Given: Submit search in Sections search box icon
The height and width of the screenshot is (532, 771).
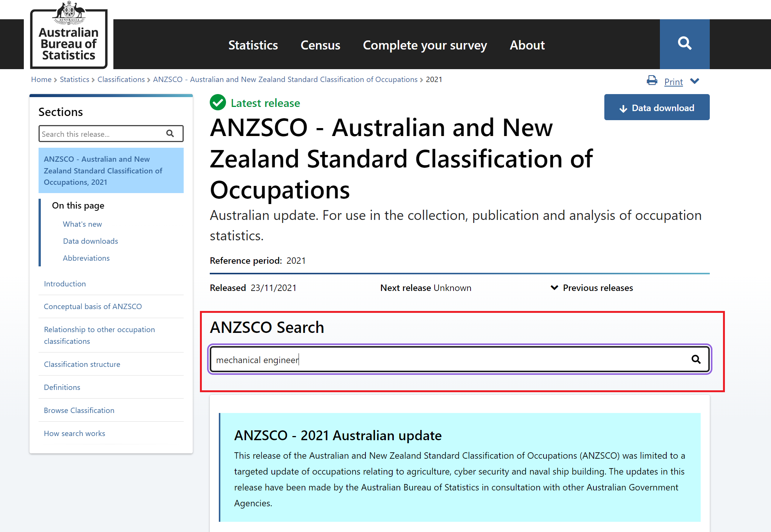Looking at the screenshot, I should click(170, 134).
